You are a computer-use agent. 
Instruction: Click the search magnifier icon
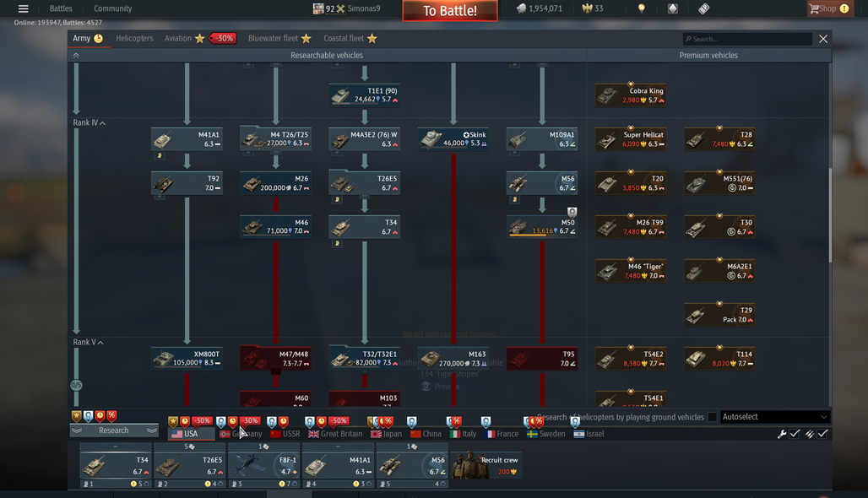(x=688, y=39)
